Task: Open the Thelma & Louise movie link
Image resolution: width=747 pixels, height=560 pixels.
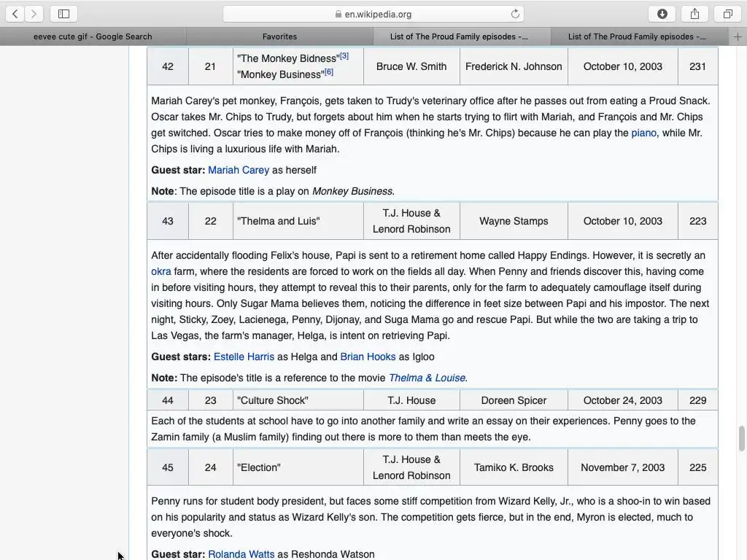Action: pos(427,378)
